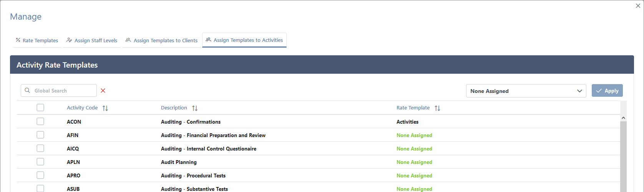Click the Description column header
644x192 pixels.
tap(174, 108)
